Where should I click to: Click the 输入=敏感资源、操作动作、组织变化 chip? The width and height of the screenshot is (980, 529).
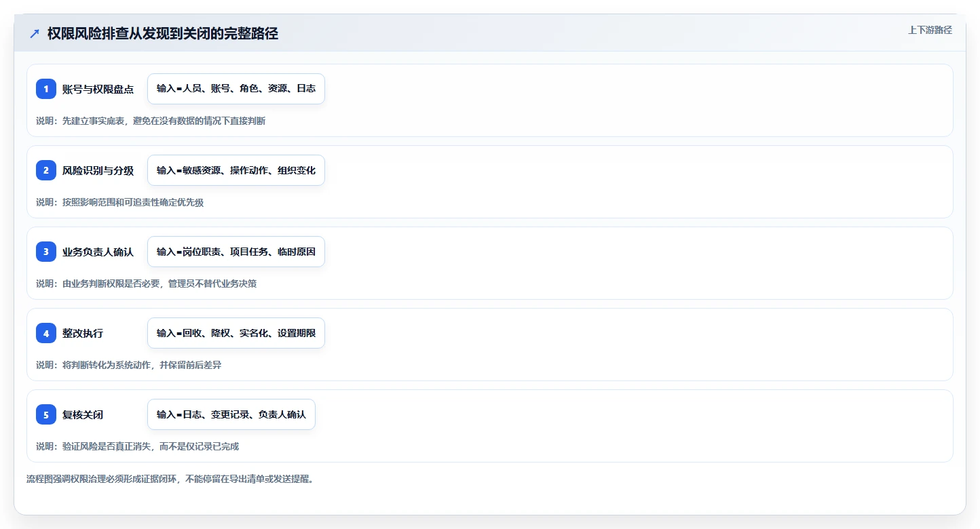(x=236, y=170)
